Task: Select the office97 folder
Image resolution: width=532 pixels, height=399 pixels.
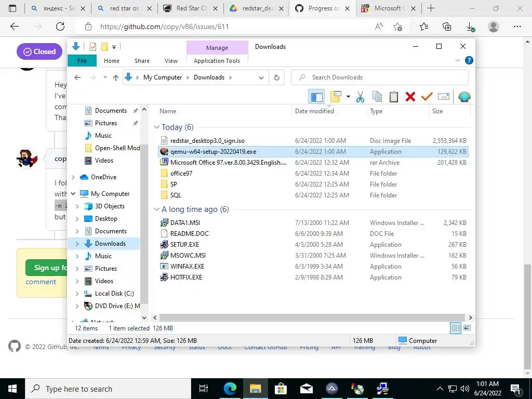Action: [x=181, y=174]
